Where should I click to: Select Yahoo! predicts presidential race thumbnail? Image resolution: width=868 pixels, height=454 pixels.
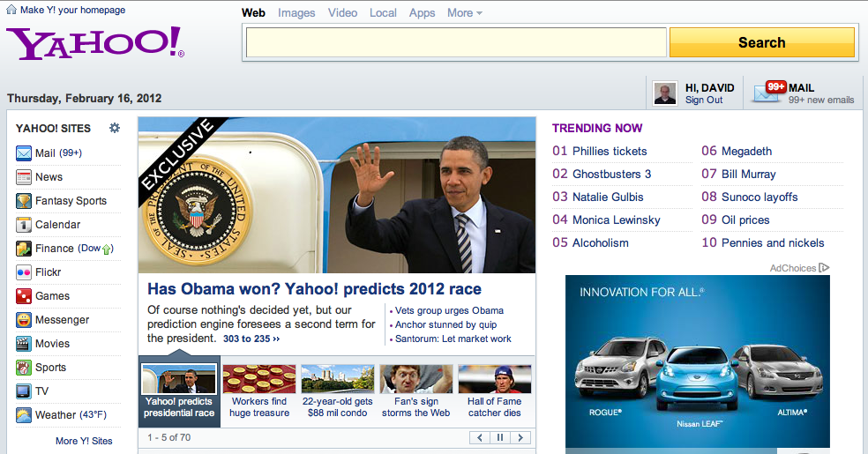(179, 391)
